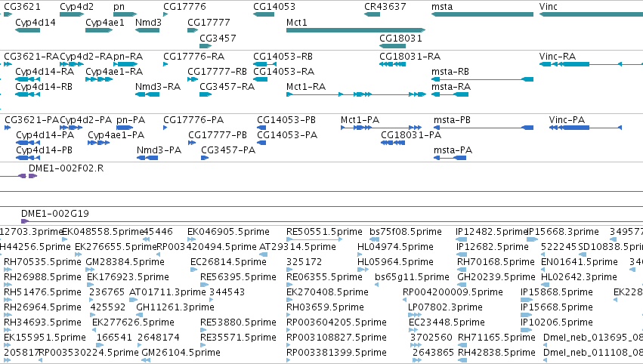Open the HL02642.3prime EST label
Screen dimensions: 643x364
click(579, 277)
